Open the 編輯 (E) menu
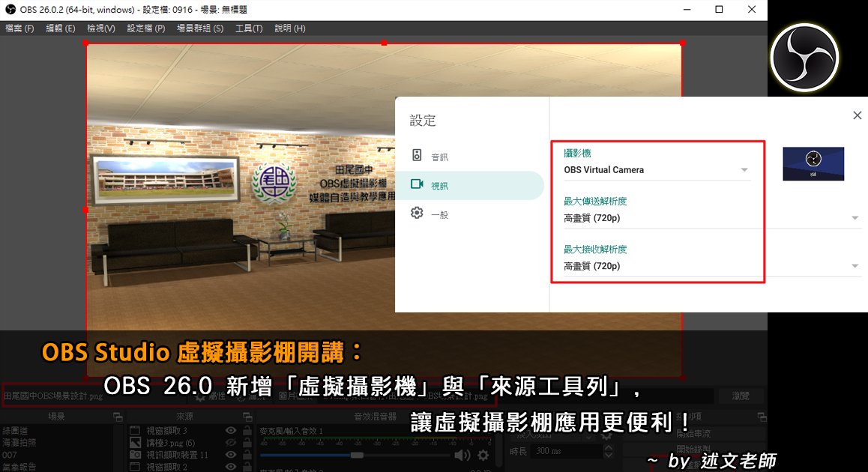The image size is (868, 472). (x=60, y=28)
